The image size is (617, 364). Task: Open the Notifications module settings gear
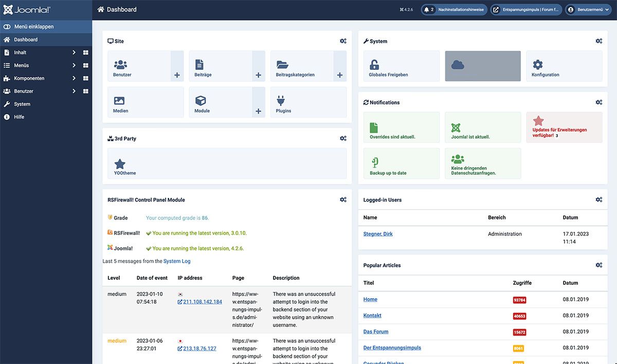(599, 102)
